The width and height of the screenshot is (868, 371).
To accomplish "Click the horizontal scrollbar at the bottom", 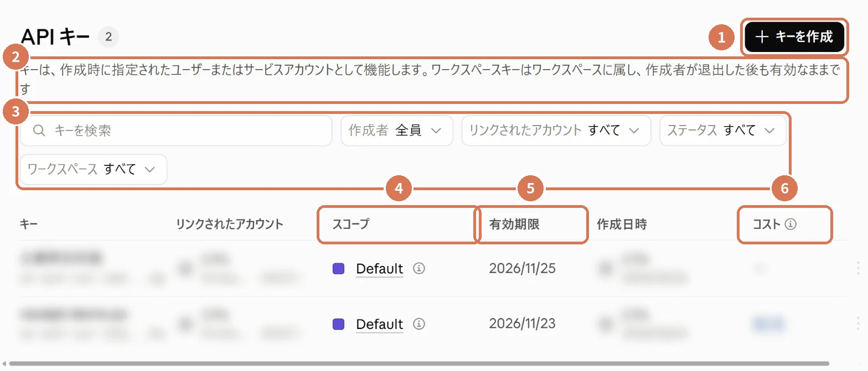I will tap(419, 363).
